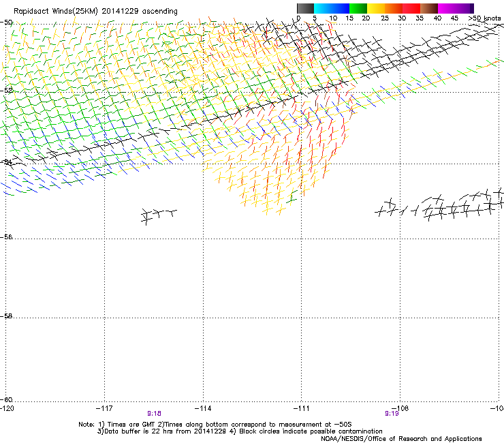
Task: Click the legend tick label '40'
Action: click(x=437, y=18)
